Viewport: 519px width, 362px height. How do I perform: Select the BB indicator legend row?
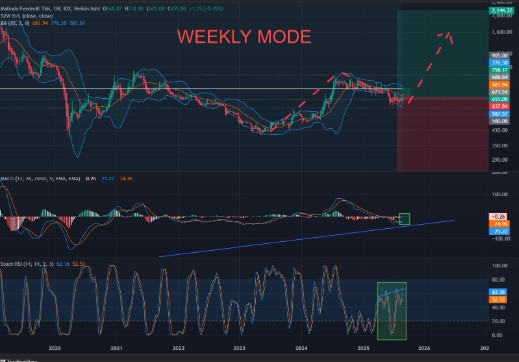pyautogui.click(x=43, y=23)
